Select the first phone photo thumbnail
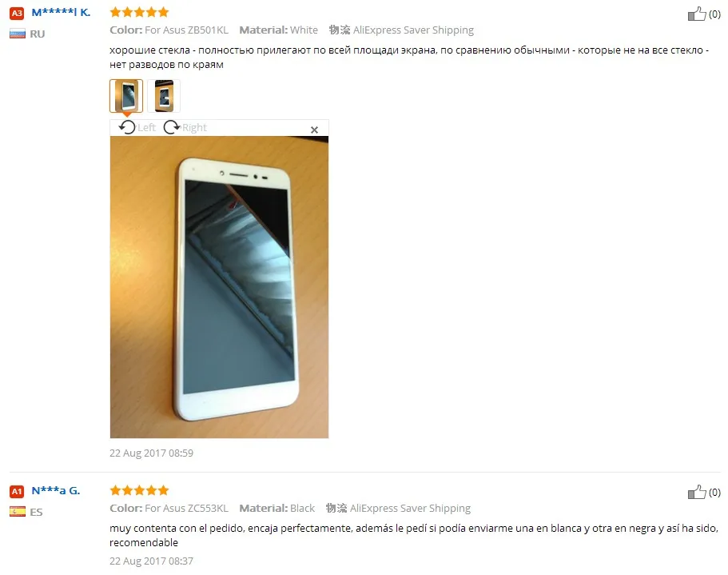This screenshot has width=728, height=575. point(126,96)
